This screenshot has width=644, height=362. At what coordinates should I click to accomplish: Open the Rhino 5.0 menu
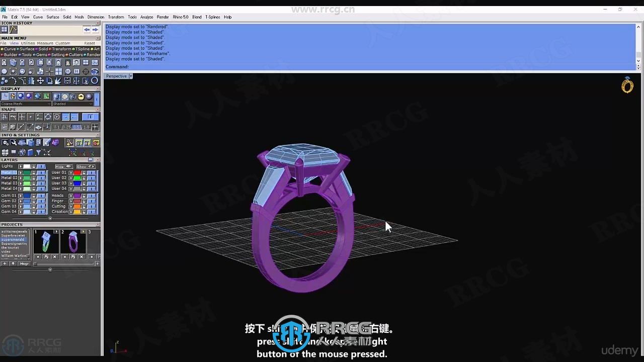pos(181,17)
